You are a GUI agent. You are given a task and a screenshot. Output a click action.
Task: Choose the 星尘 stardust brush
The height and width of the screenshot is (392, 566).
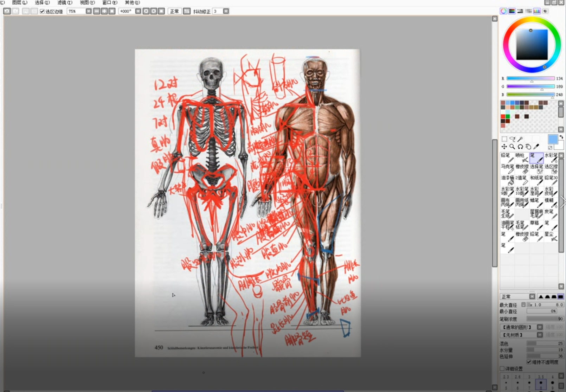[x=551, y=236]
